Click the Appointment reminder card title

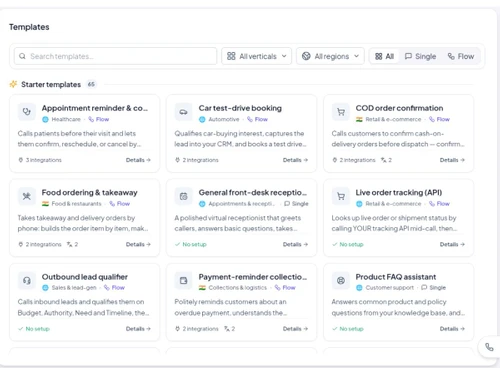point(95,108)
